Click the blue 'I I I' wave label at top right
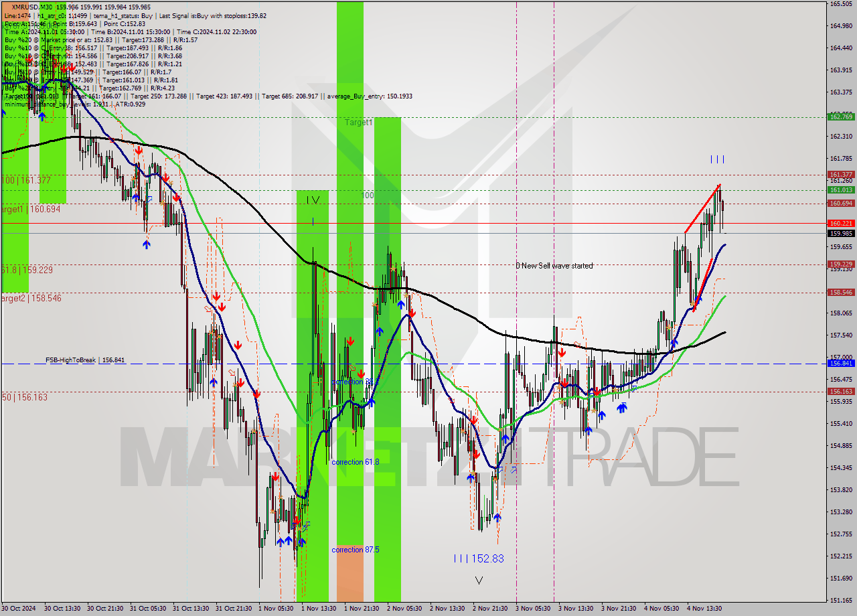857x616 pixels. (x=717, y=159)
